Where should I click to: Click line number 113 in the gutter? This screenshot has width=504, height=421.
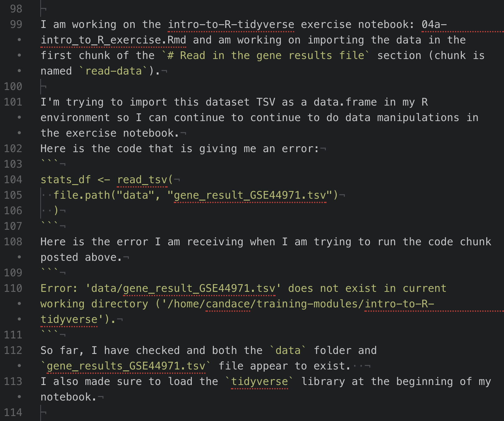click(x=13, y=381)
